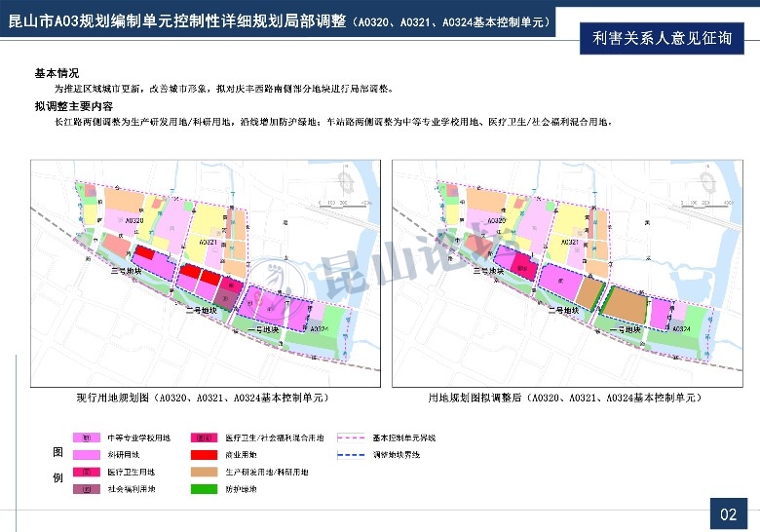Click the 拟调整主要内容 section heading
760x532 pixels.
[x=73, y=105]
